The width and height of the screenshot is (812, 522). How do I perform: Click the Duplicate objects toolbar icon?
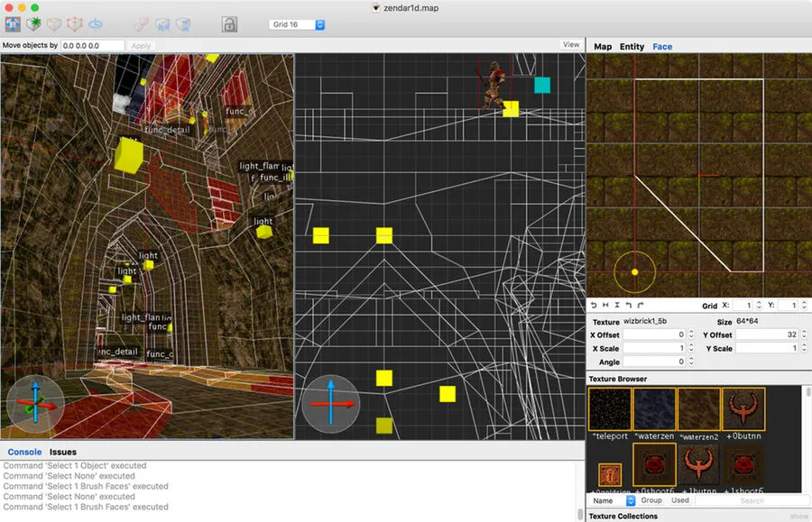141,24
